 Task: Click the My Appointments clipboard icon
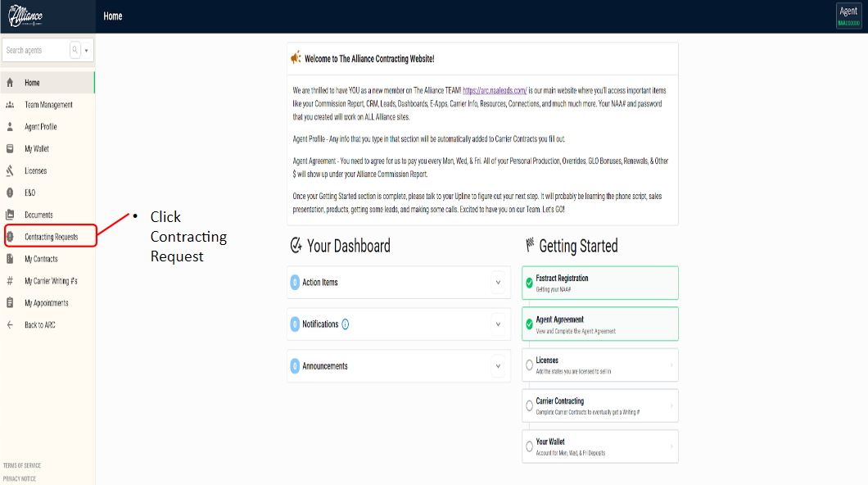coord(10,303)
